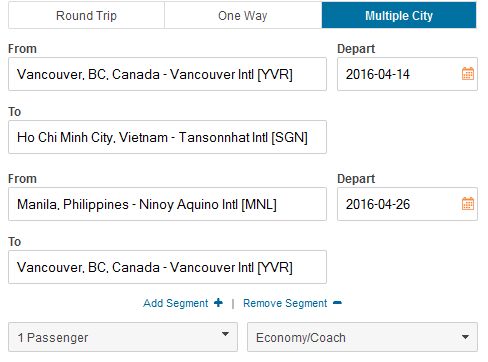Open the Economy/Coach class dropdown
Image resolution: width=488 pixels, height=362 pixels.
(x=362, y=337)
